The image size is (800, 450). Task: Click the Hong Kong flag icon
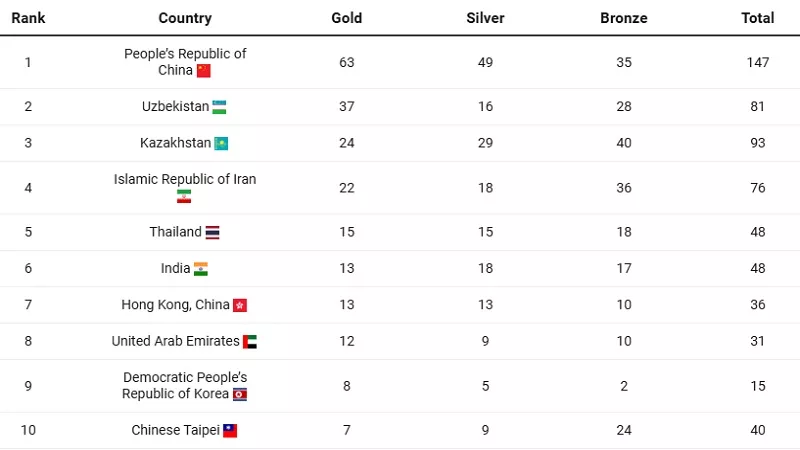pyautogui.click(x=240, y=305)
